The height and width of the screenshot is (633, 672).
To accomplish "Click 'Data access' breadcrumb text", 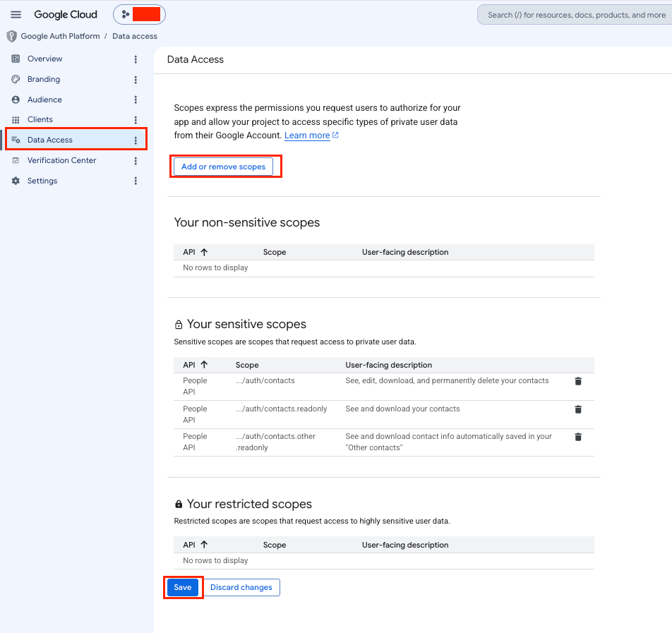I will (135, 37).
